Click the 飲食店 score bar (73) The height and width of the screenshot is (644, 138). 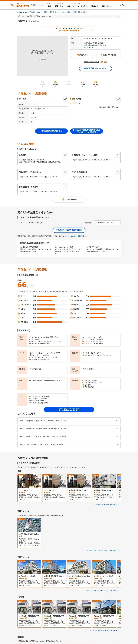105,305
